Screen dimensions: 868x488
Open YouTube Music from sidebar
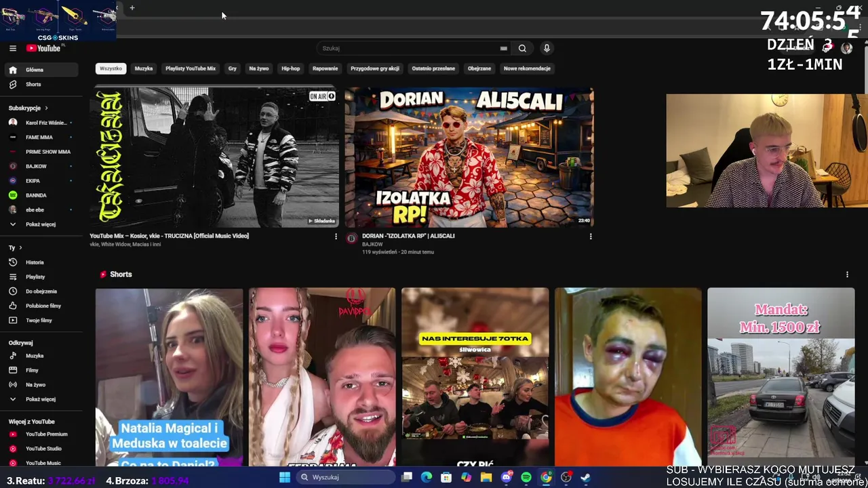(42, 463)
